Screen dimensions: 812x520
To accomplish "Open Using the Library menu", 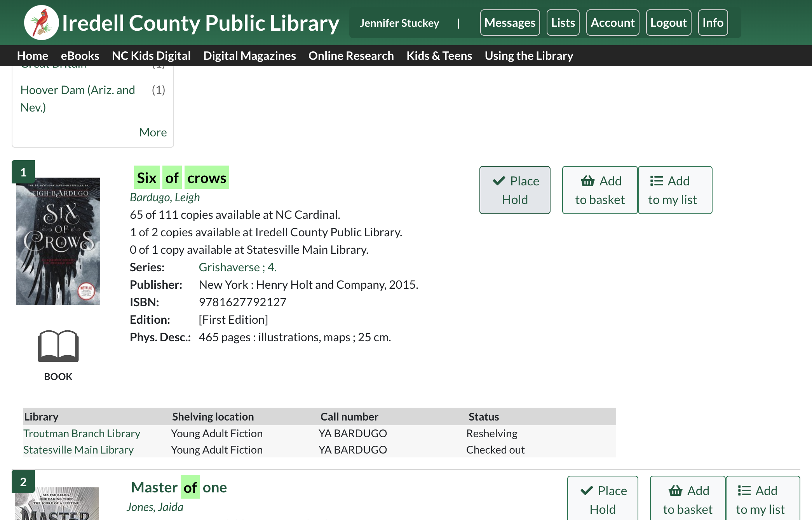I will tap(529, 56).
